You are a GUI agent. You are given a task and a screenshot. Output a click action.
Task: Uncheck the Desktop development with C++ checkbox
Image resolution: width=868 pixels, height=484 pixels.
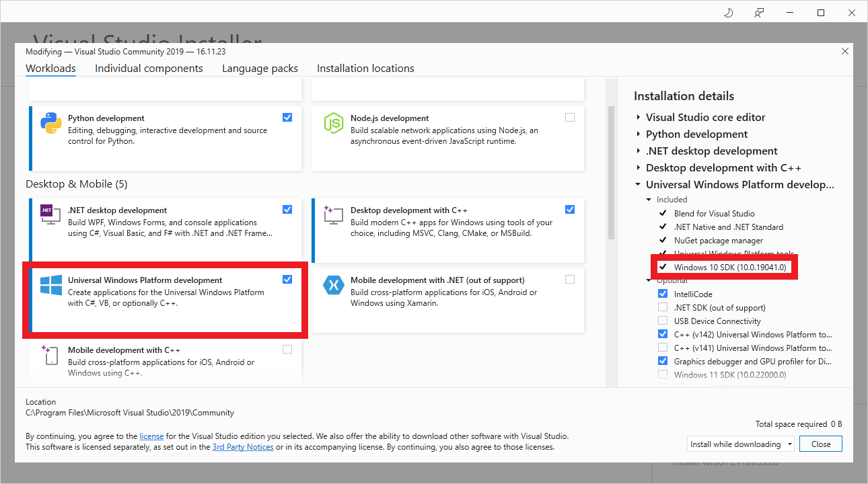[570, 209]
